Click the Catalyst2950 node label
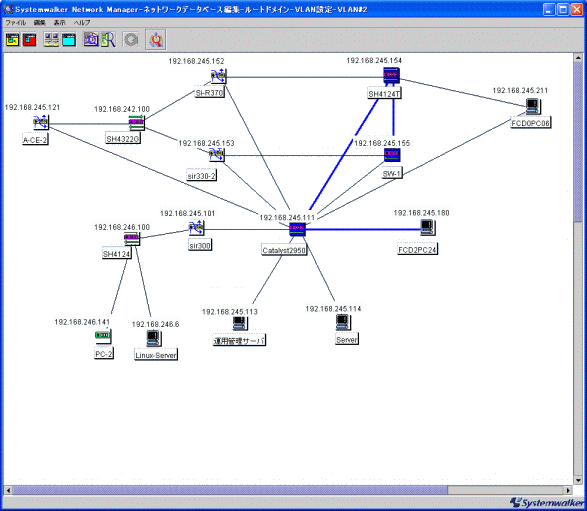 (284, 250)
